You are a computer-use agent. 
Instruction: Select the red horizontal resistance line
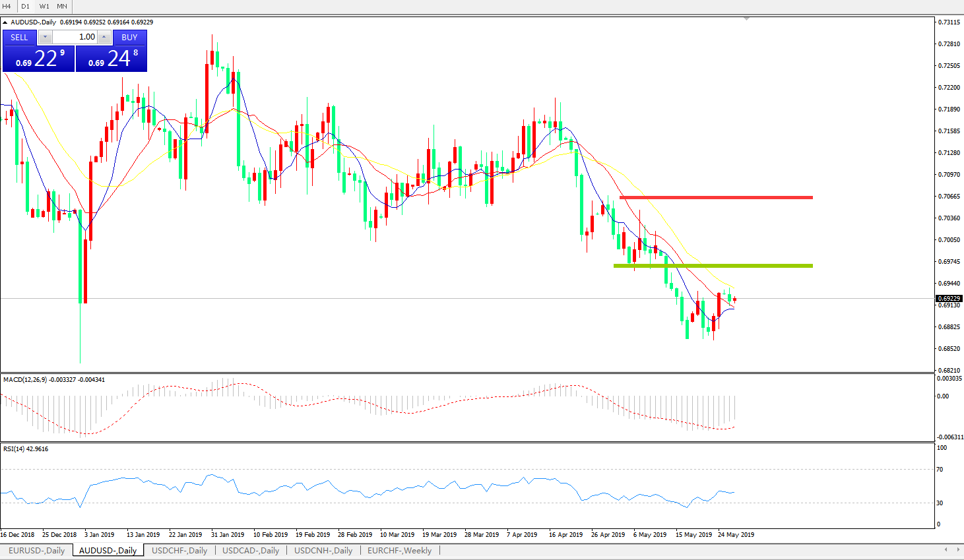click(x=716, y=197)
